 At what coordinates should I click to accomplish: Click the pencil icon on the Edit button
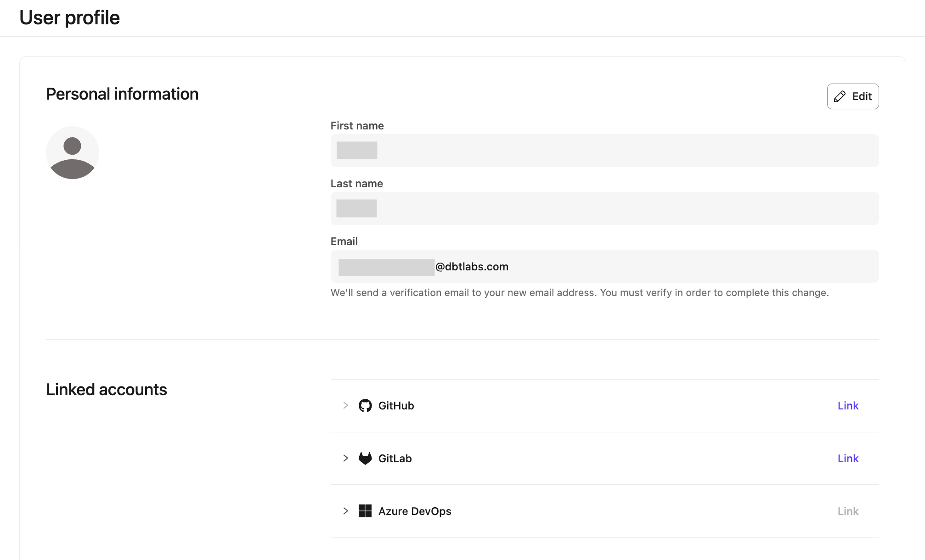pyautogui.click(x=840, y=96)
